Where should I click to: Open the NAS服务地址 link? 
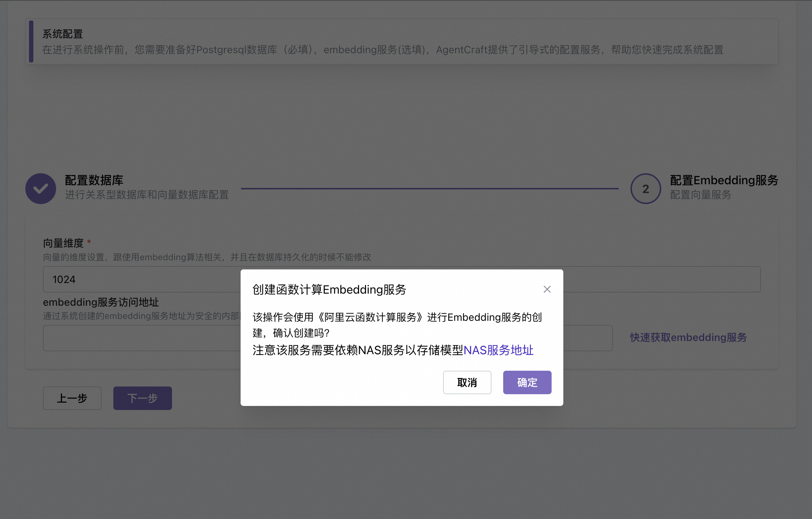point(498,350)
